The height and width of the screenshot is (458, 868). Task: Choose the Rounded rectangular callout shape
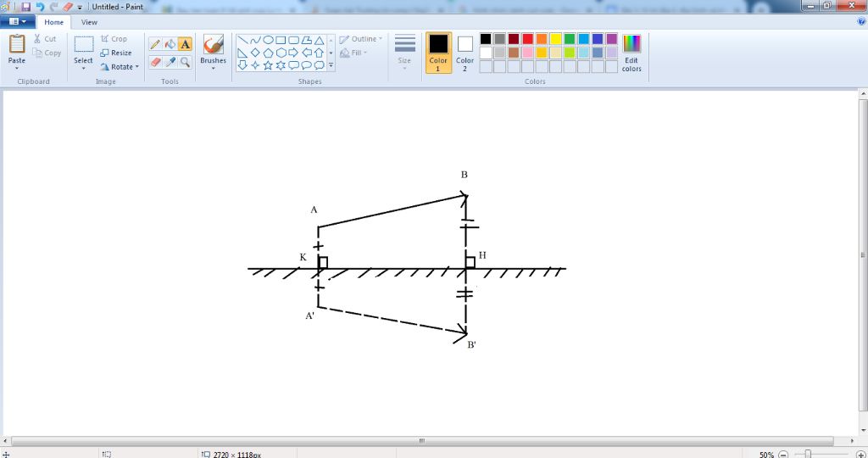(293, 65)
